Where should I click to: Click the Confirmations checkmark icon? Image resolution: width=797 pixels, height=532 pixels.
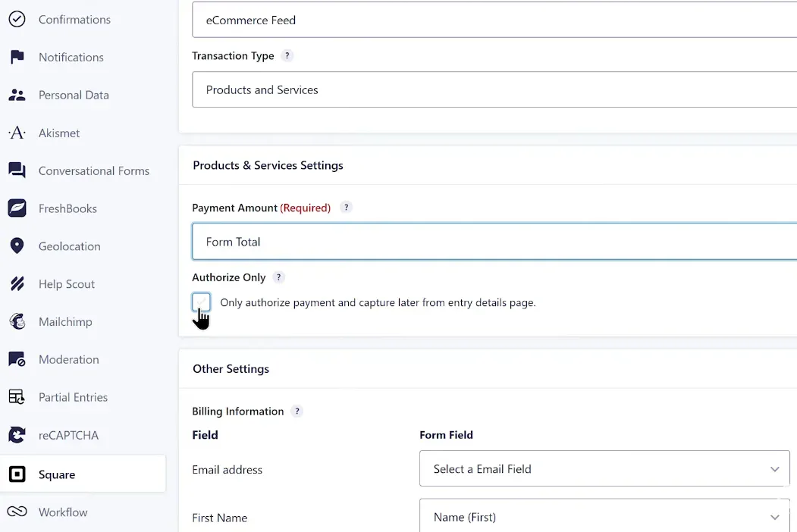coord(17,20)
